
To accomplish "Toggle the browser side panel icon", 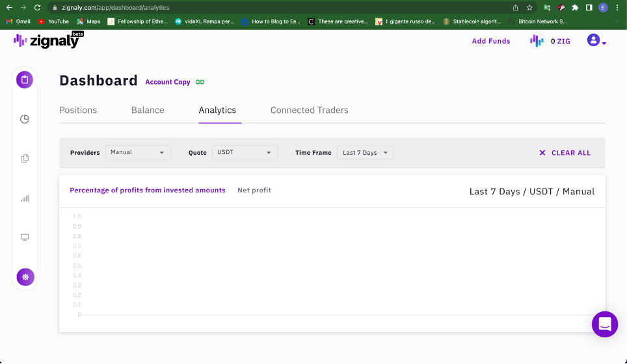I will click(589, 8).
